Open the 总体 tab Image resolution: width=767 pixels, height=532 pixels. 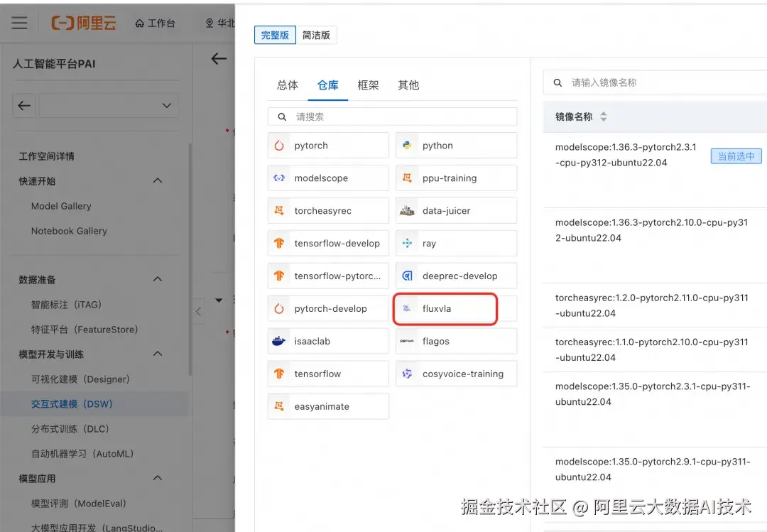[288, 85]
